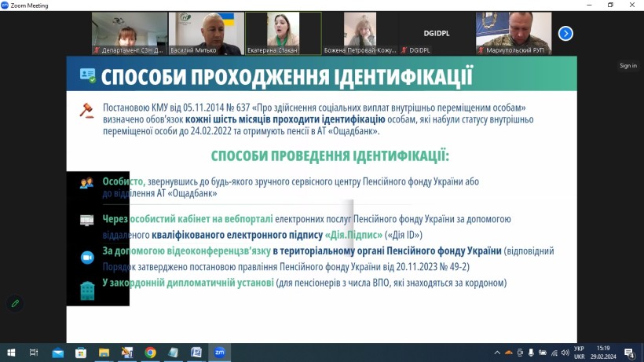Click the OneDrive cloud tray icon

[509, 353]
